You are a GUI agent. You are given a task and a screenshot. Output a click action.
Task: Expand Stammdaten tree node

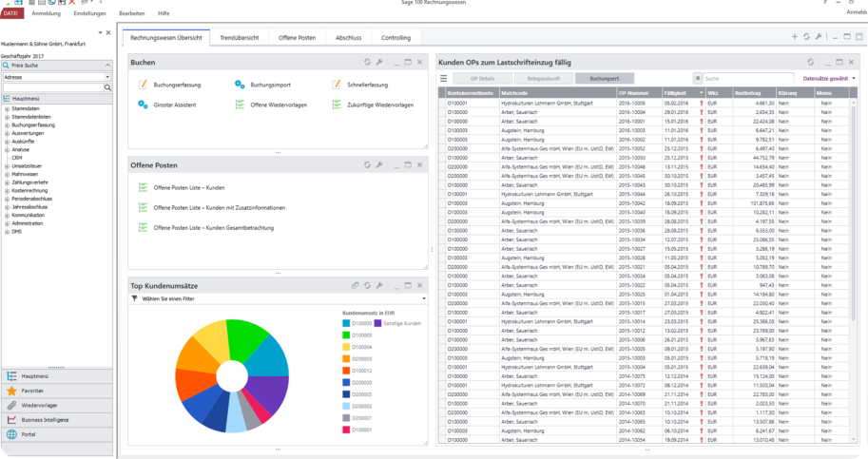pos(8,109)
